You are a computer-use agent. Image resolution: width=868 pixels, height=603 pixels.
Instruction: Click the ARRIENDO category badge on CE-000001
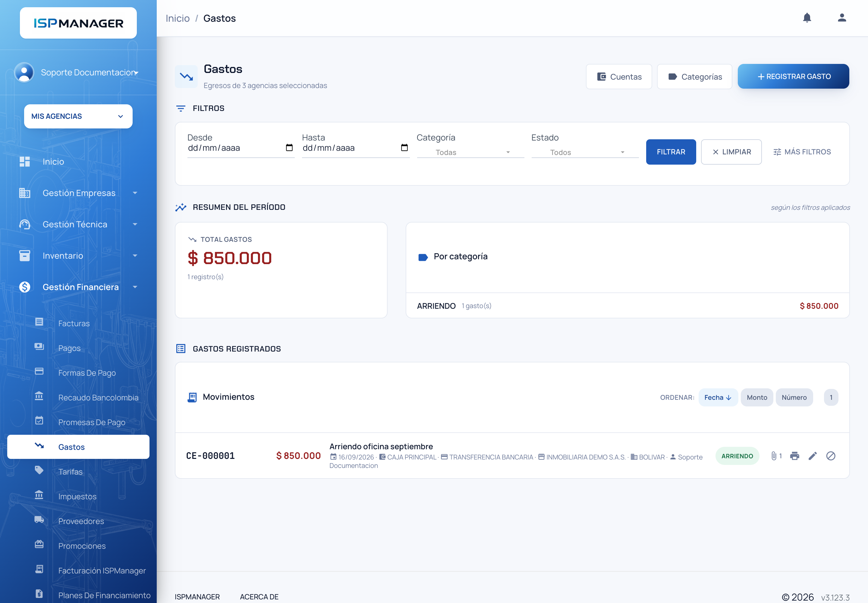pos(737,456)
